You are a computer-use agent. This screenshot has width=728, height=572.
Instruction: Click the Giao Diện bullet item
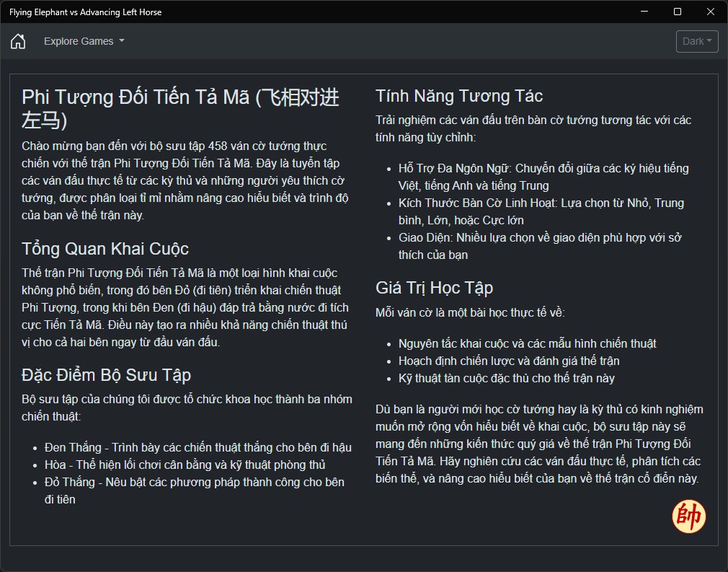point(540,246)
